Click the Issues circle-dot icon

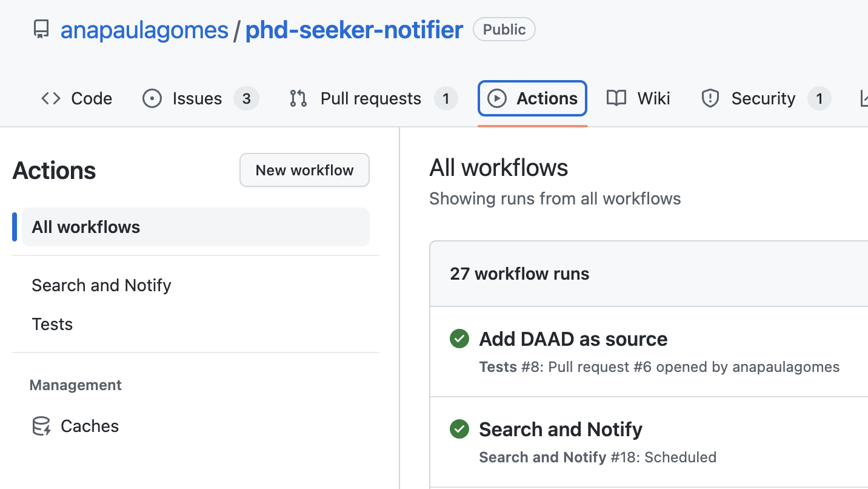click(152, 98)
